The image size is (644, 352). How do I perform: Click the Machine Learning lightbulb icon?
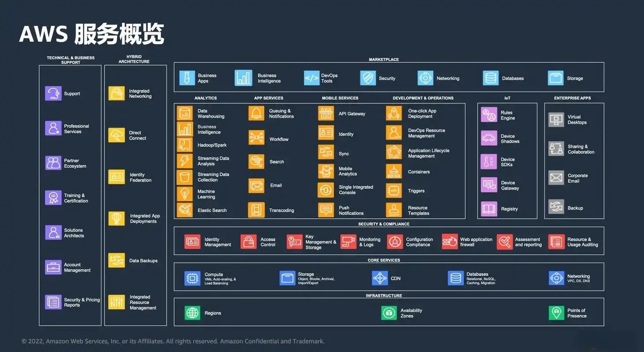pos(185,194)
